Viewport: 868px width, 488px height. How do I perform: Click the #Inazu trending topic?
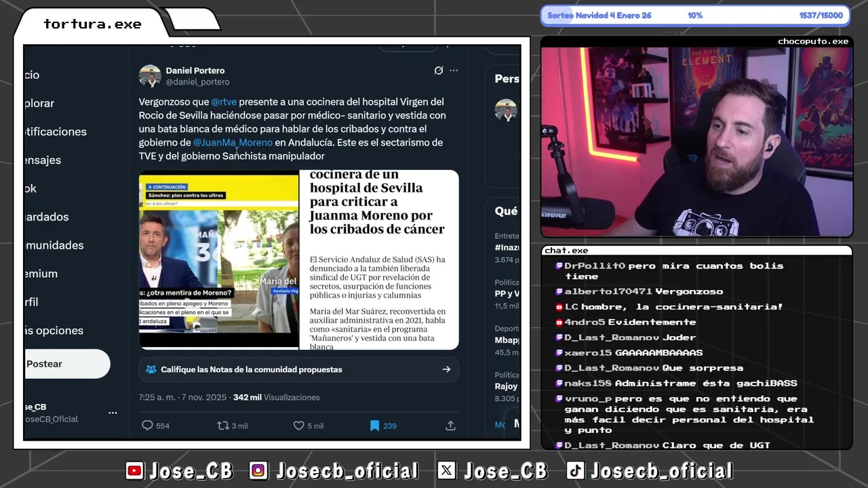507,247
